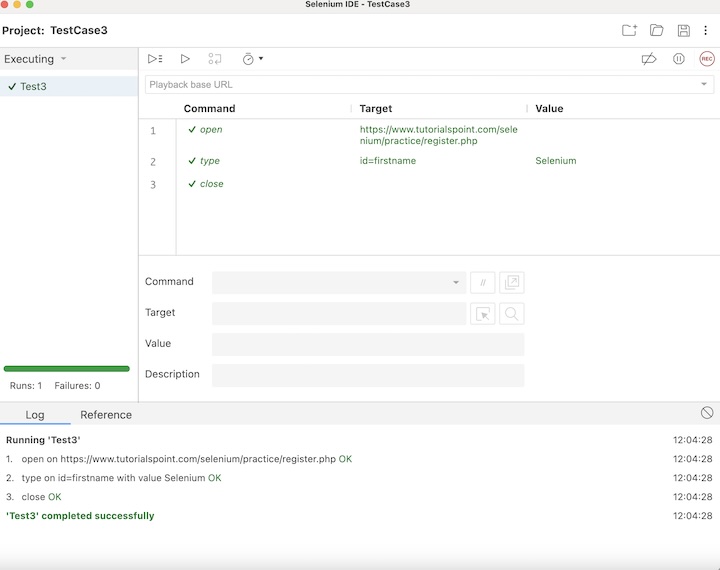720x570 pixels.
Task: Click the id=firstname target cell
Action: point(388,161)
